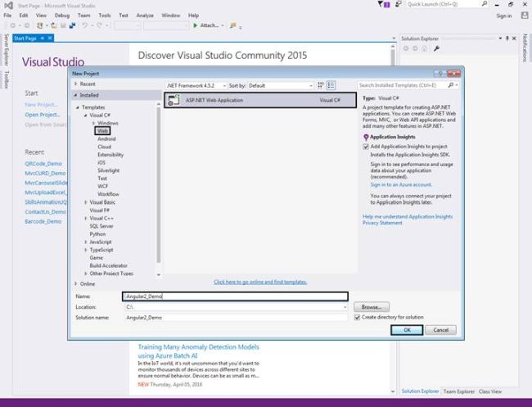This screenshot has height=407, width=532.
Task: Open the Location path dropdown arrow
Action: (x=345, y=307)
